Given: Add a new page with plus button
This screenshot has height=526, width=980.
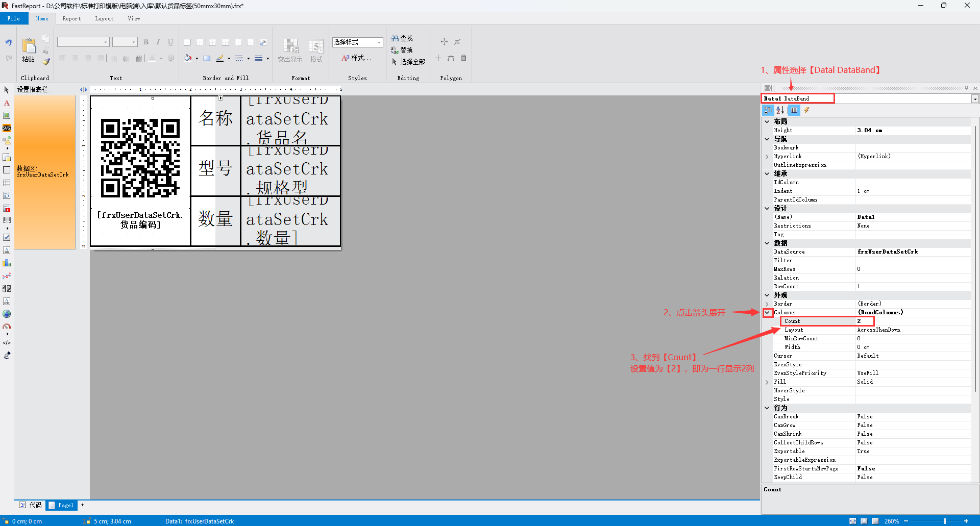Looking at the screenshot, I should [x=82, y=505].
